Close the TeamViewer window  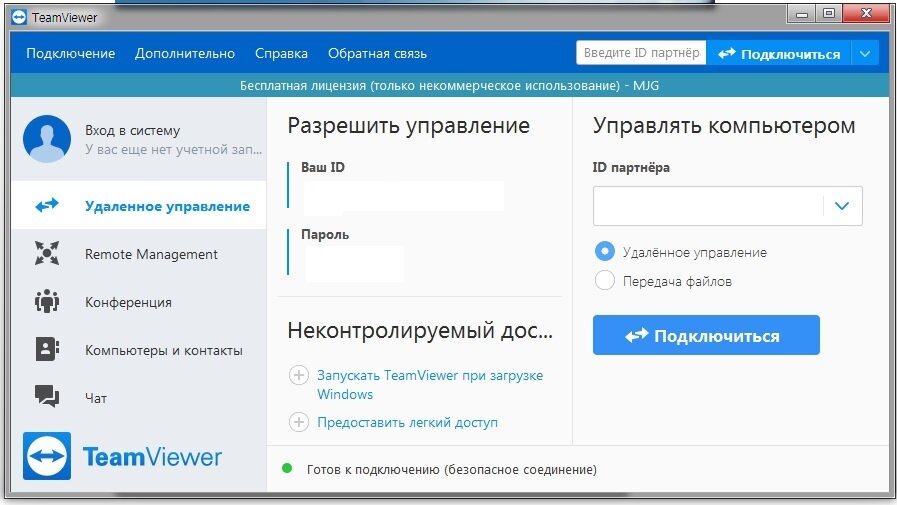click(x=866, y=14)
